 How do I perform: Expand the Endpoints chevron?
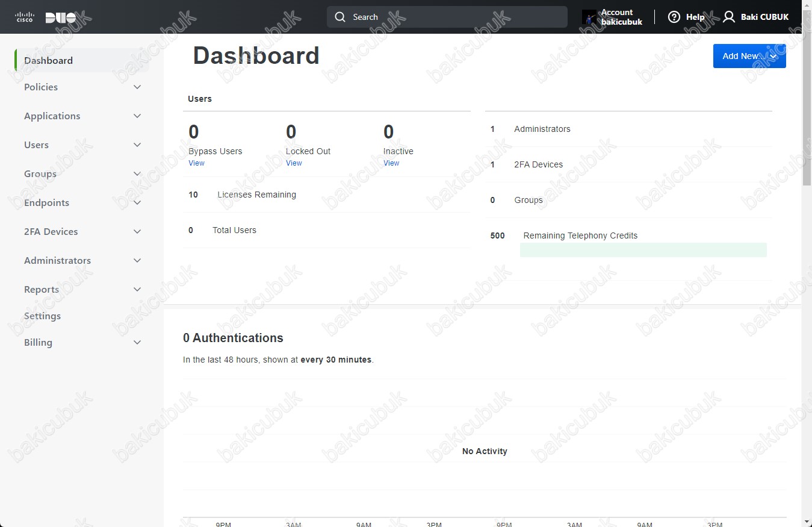click(137, 202)
